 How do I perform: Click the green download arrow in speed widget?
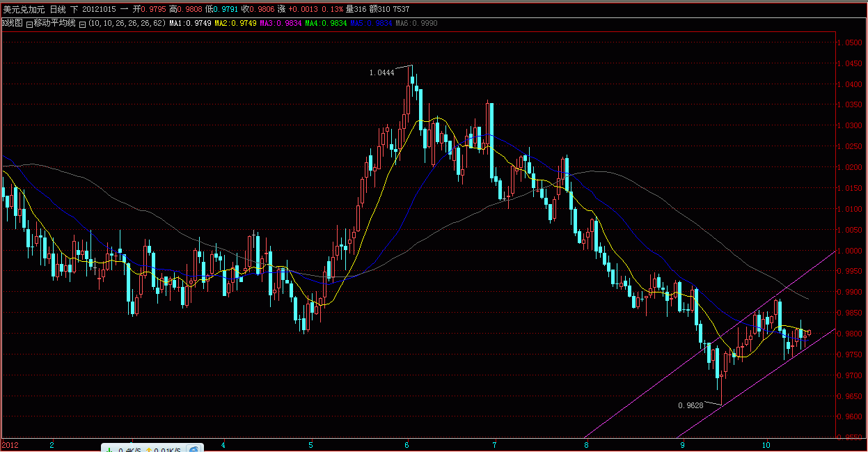tap(109, 450)
